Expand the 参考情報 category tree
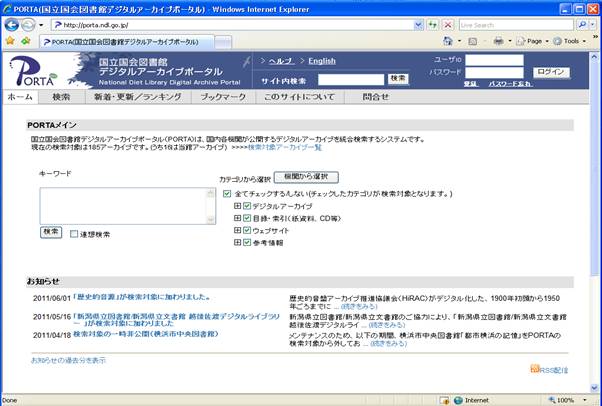Screen dimensions: 602x406 coord(238,242)
